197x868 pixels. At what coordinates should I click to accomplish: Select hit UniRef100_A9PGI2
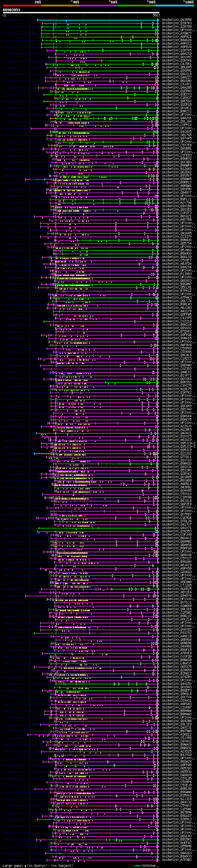click(x=177, y=43)
